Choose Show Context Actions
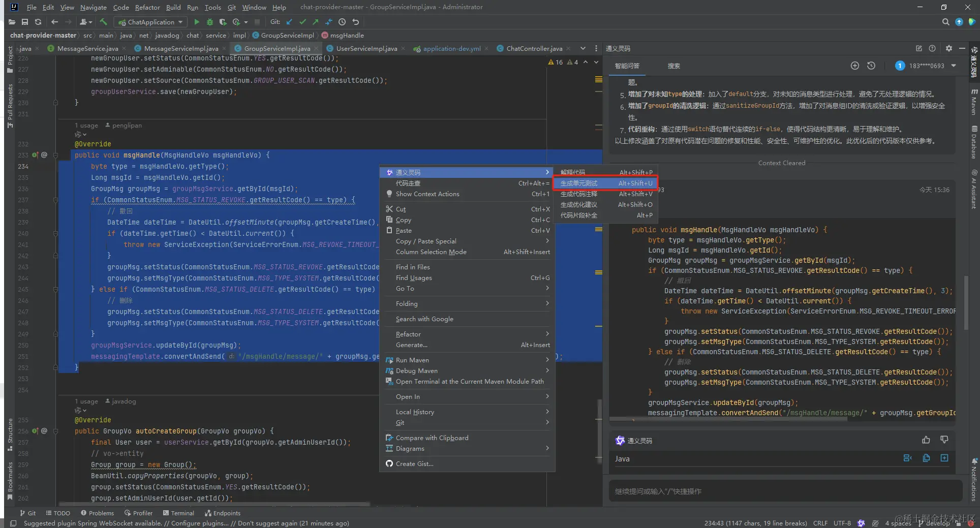The height and width of the screenshot is (528, 980). point(467,194)
